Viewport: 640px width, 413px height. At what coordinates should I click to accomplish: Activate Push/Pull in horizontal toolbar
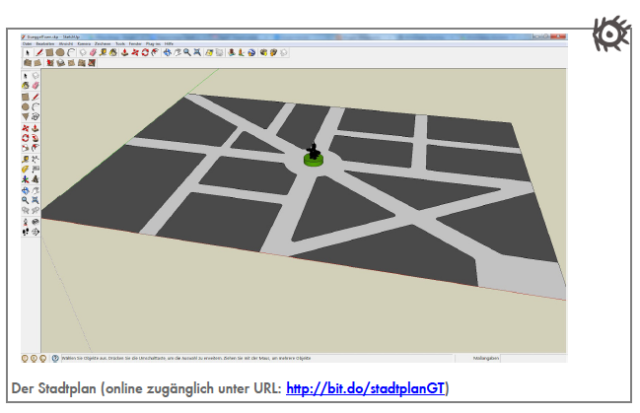(x=124, y=52)
